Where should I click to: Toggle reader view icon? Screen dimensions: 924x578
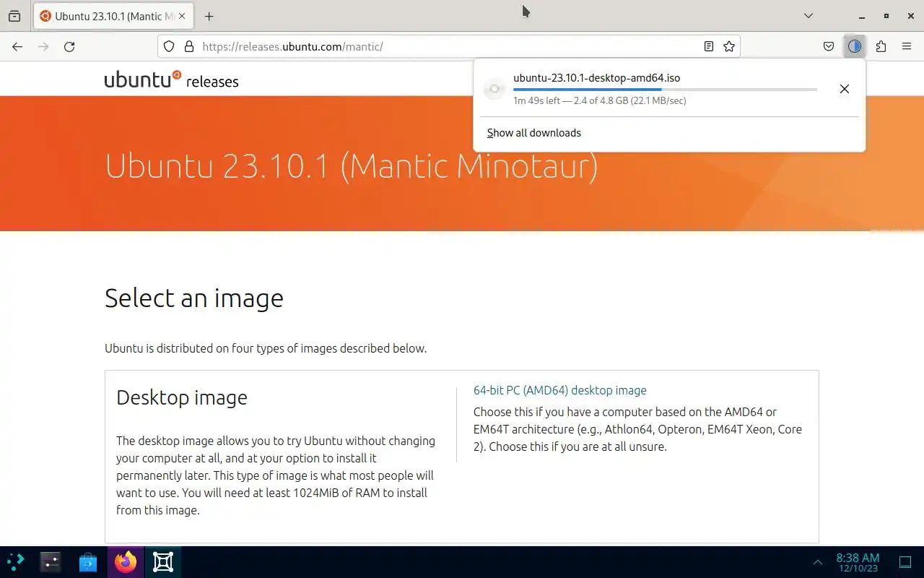(x=709, y=46)
